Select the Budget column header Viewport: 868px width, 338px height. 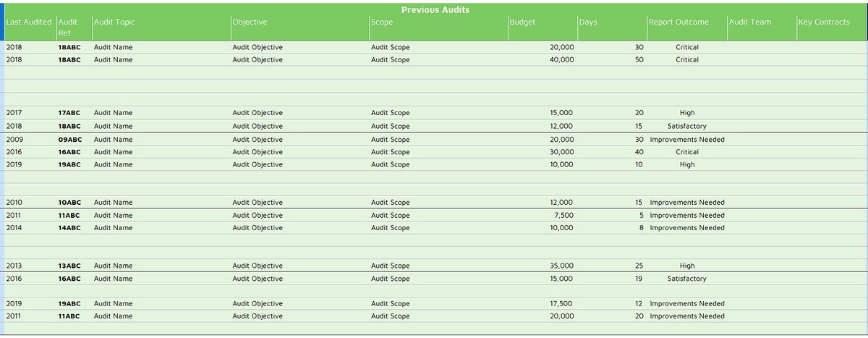pos(522,22)
